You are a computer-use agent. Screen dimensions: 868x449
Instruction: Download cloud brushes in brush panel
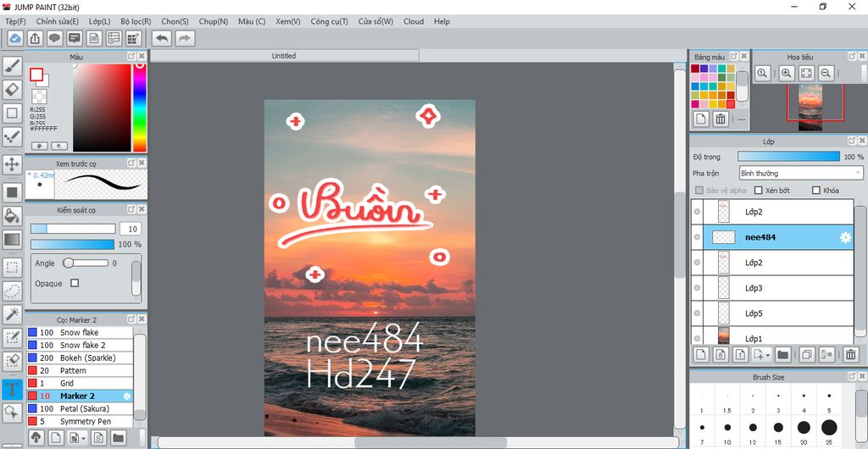point(36,438)
